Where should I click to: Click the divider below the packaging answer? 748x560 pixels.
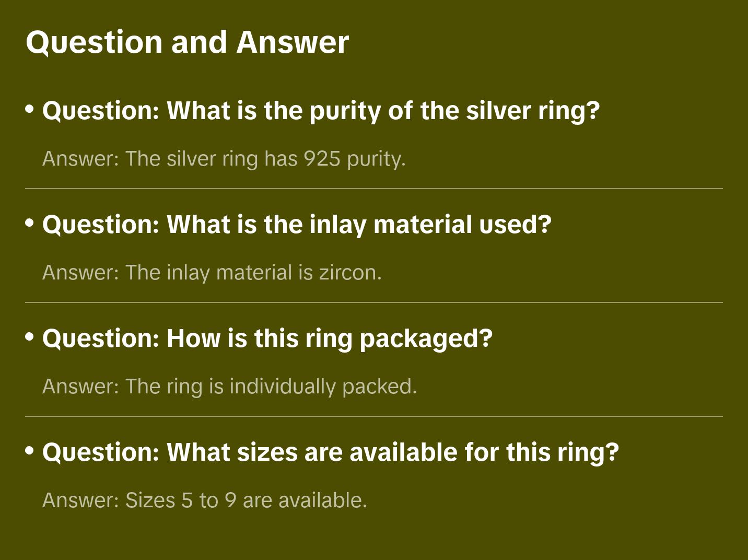[373, 416]
